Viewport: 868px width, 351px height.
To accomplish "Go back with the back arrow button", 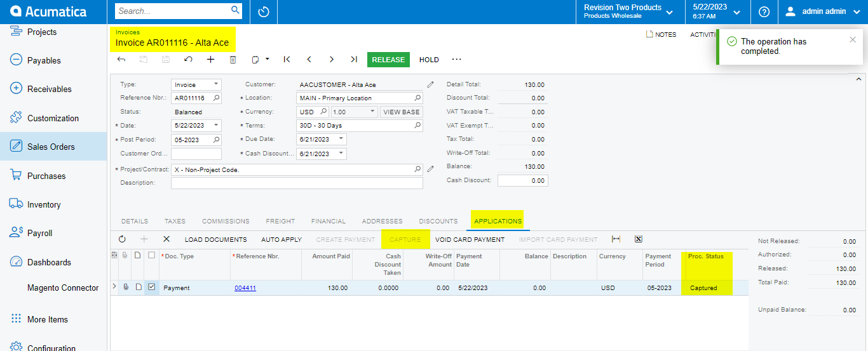I will click(x=121, y=60).
